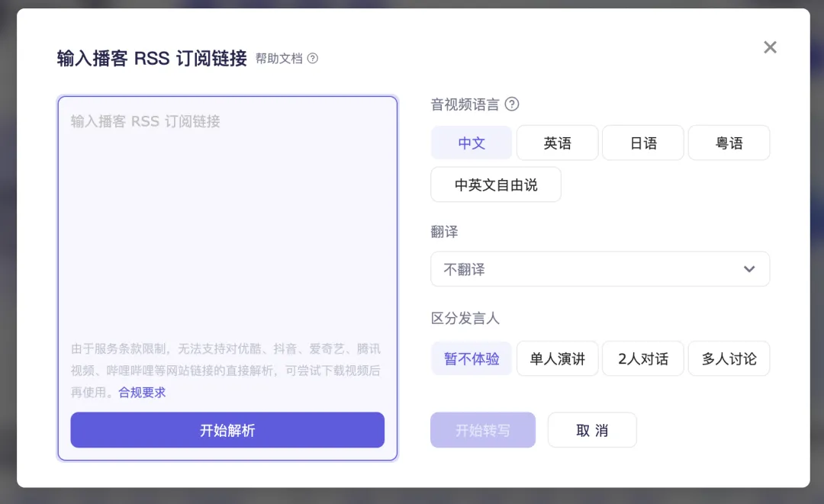Click the 取消 button
This screenshot has height=504, width=824.
pyautogui.click(x=592, y=430)
